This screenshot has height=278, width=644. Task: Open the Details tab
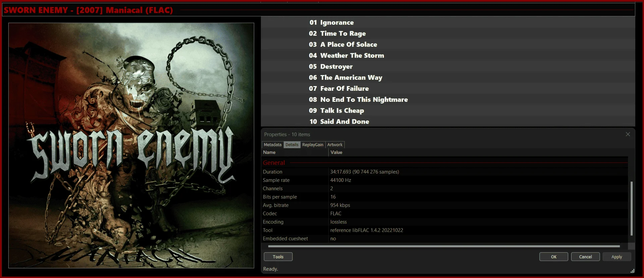pyautogui.click(x=292, y=145)
